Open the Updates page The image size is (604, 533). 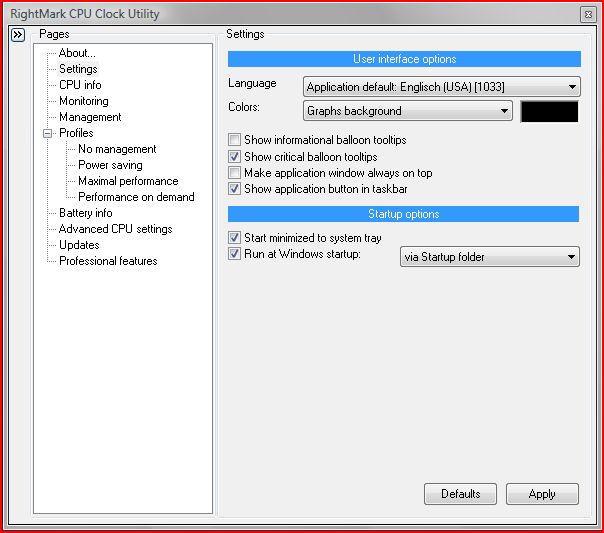[79, 245]
